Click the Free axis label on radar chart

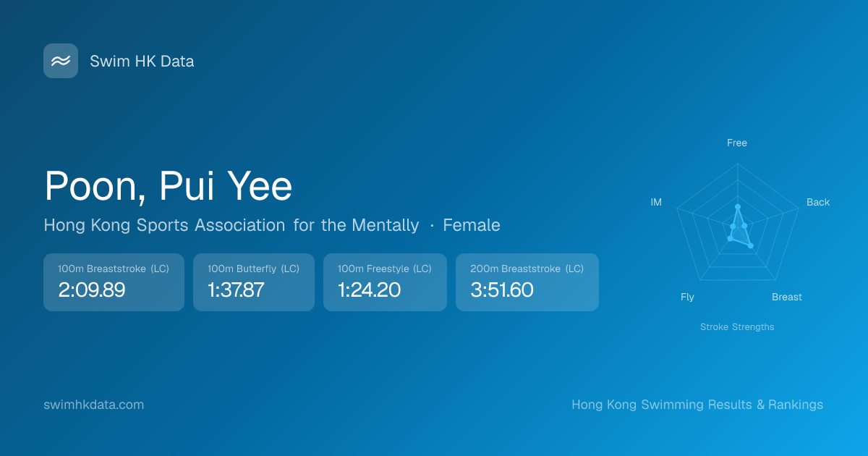pos(736,143)
